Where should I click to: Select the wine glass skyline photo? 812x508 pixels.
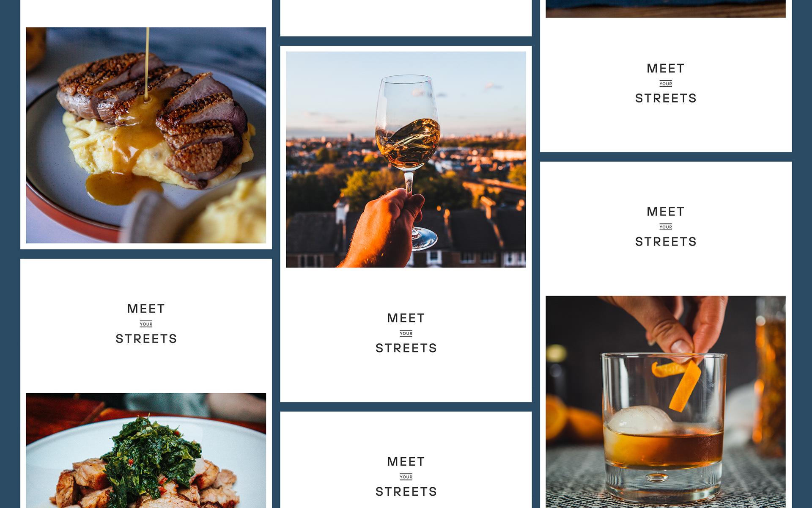pyautogui.click(x=406, y=160)
